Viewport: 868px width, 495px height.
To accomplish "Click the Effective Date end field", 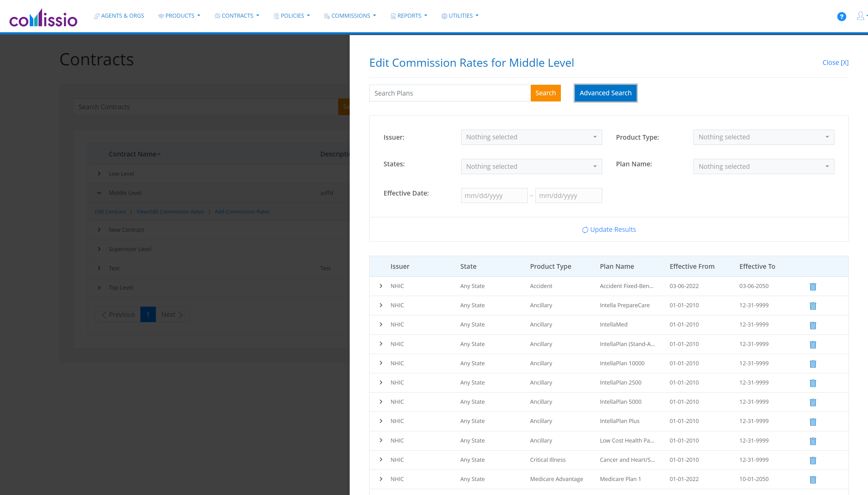I will click(x=568, y=196).
